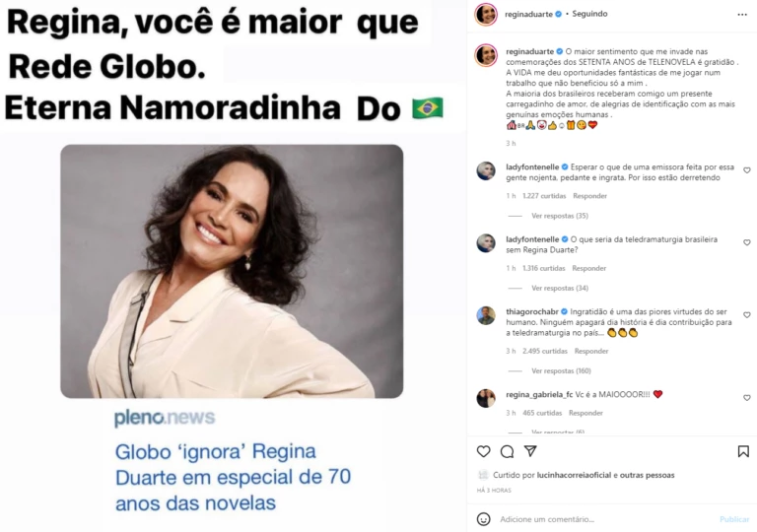This screenshot has width=757, height=532.
Task: Reply to thiagorochabr's comment via Responder
Action: (591, 351)
